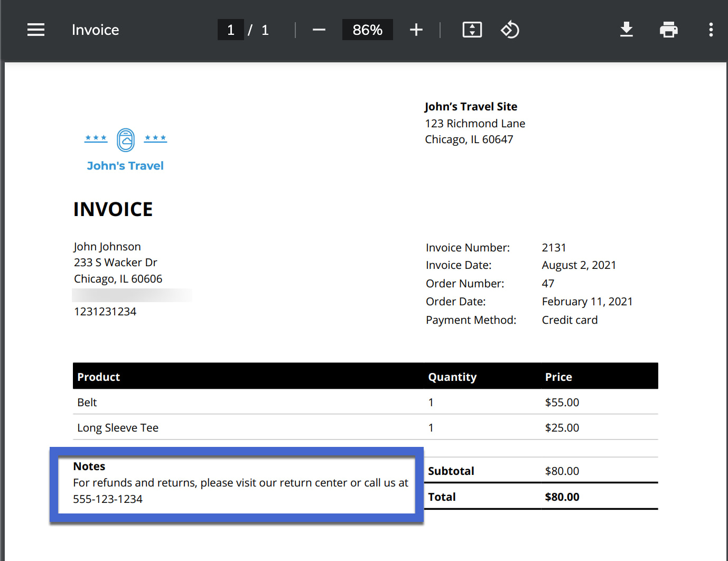Click invoice number 2131

pos(554,247)
